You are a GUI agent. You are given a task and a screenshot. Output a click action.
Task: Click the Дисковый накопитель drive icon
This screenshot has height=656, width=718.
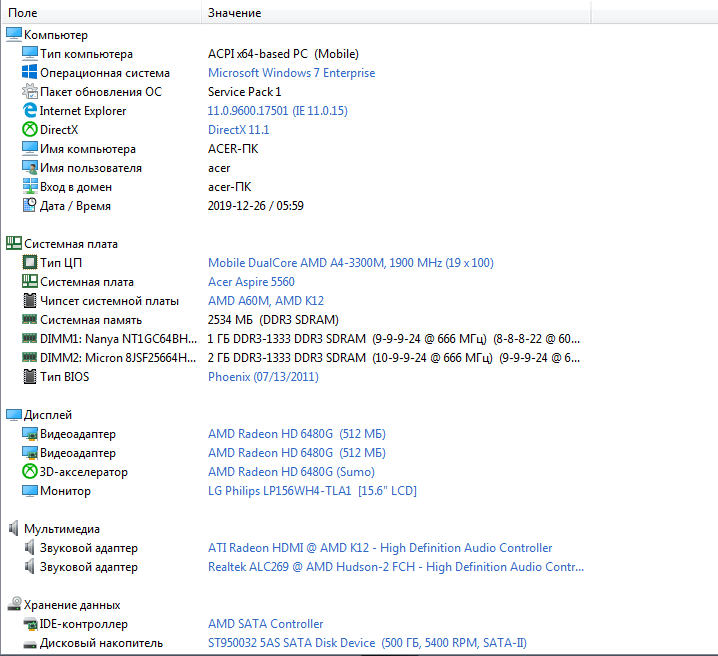30,644
